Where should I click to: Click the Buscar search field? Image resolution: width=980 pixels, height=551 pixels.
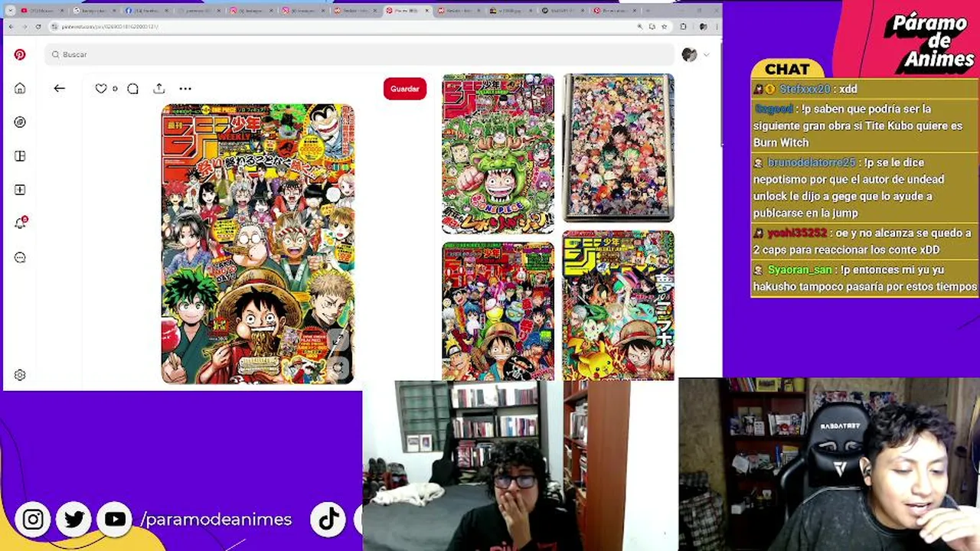coord(360,54)
